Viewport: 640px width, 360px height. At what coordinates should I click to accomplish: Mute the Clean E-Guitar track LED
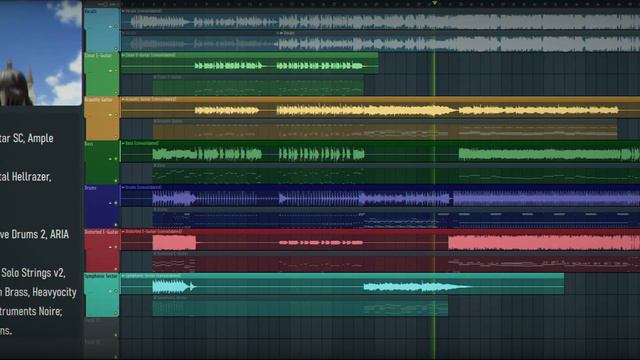click(x=116, y=71)
